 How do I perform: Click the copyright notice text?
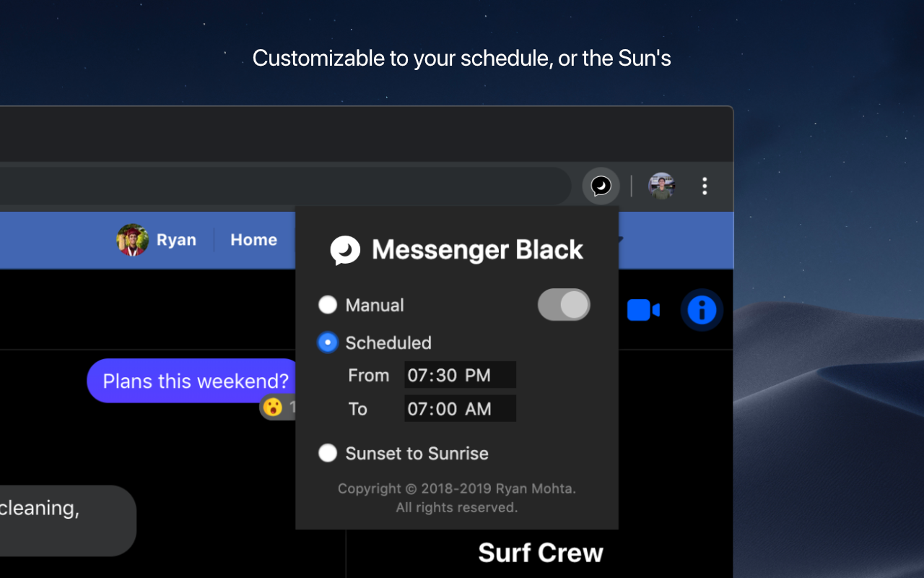pyautogui.click(x=456, y=498)
